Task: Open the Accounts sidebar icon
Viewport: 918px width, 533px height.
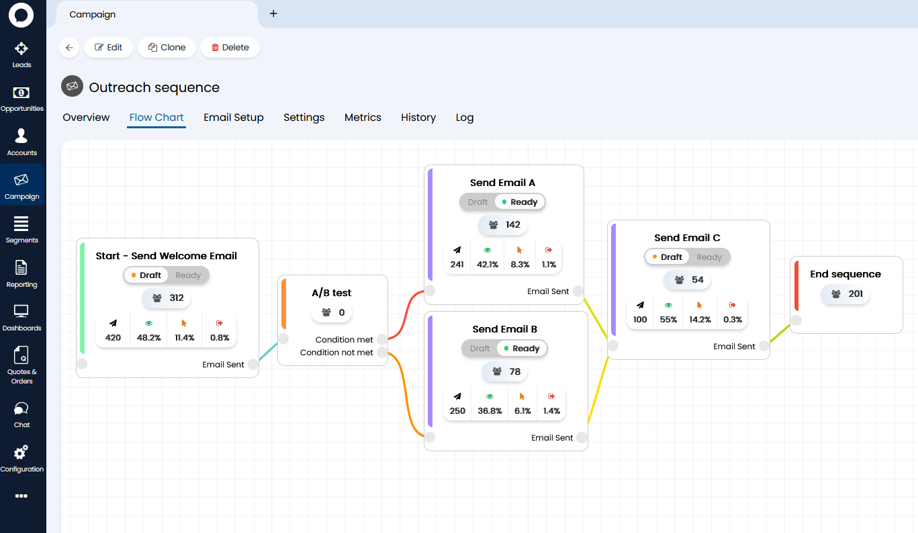Action: 21,142
